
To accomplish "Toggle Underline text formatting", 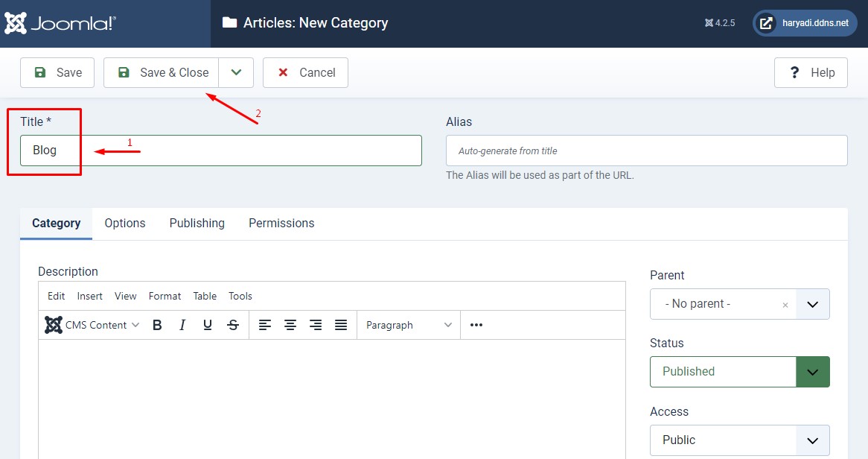I will (x=208, y=325).
